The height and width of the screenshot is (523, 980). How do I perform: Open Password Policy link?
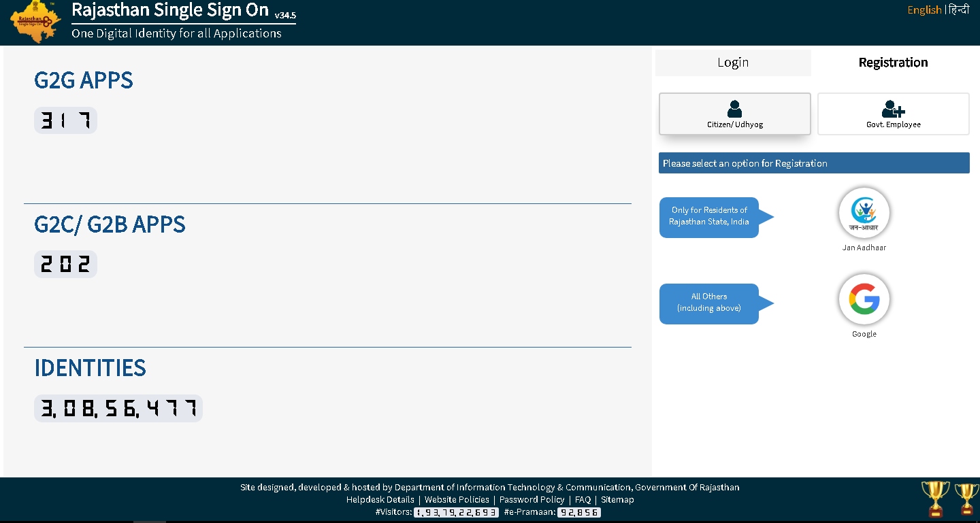532,499
